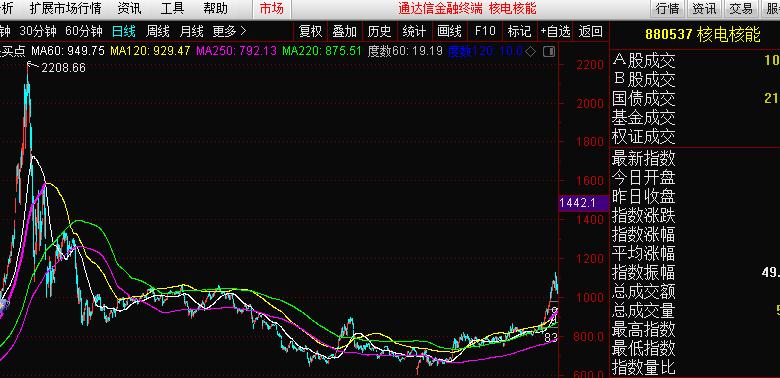Screen dimensions: 780x378
Task: Select the 30分钟 period
Action: coord(38,32)
